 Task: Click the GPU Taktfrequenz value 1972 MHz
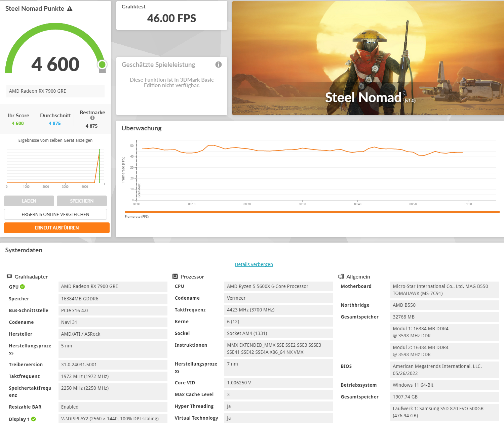coord(113,376)
